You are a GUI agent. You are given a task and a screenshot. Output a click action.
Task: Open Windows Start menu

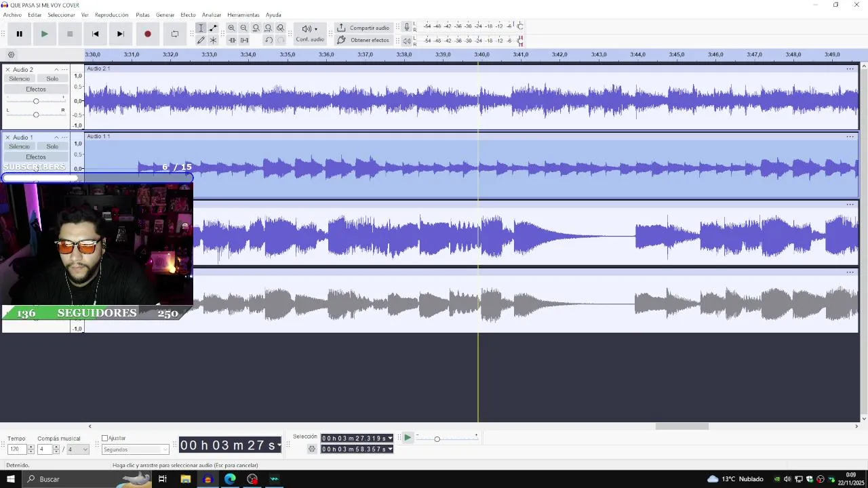pyautogui.click(x=10, y=479)
